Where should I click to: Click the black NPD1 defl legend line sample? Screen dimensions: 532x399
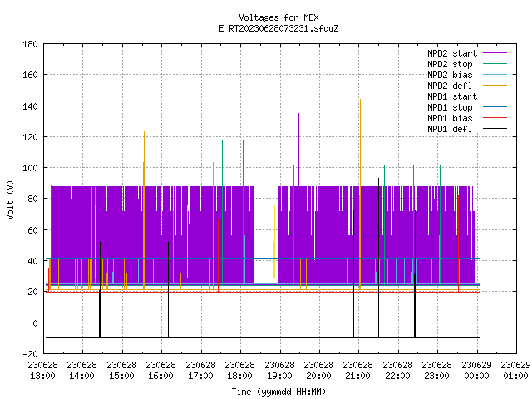point(495,129)
